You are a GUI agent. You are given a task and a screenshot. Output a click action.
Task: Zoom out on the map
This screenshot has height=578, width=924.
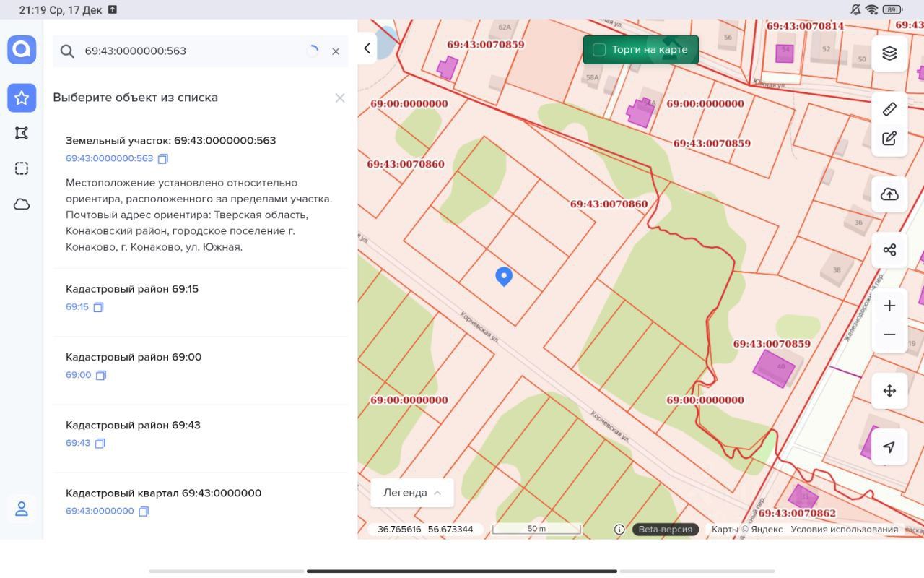pos(889,335)
